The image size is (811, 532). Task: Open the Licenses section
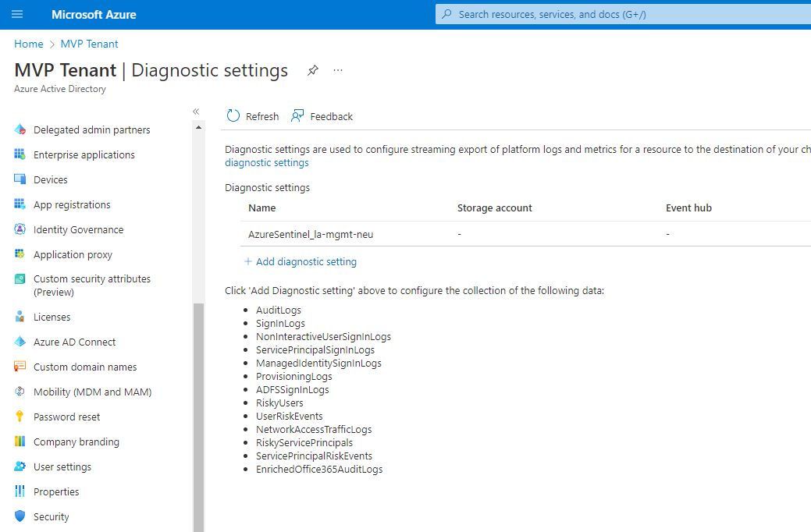coord(51,316)
